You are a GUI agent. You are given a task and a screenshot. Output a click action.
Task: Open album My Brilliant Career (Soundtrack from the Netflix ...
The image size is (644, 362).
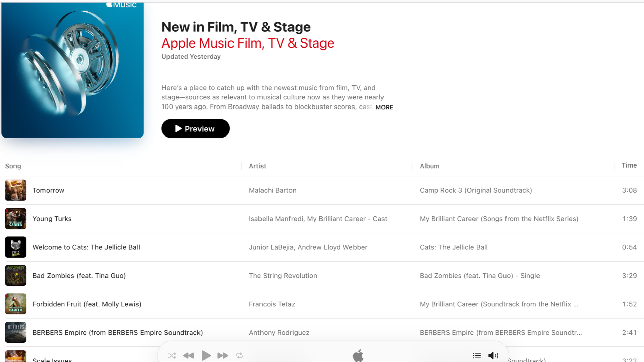pyautogui.click(x=499, y=304)
